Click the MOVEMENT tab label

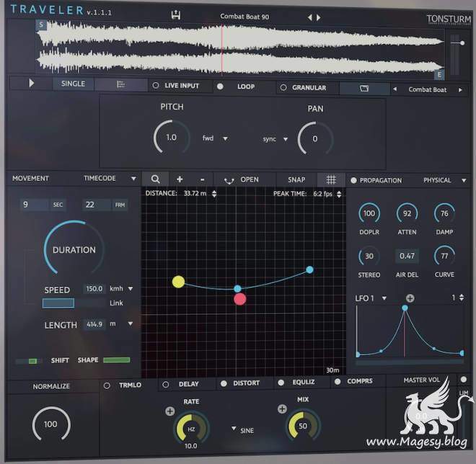30,178
